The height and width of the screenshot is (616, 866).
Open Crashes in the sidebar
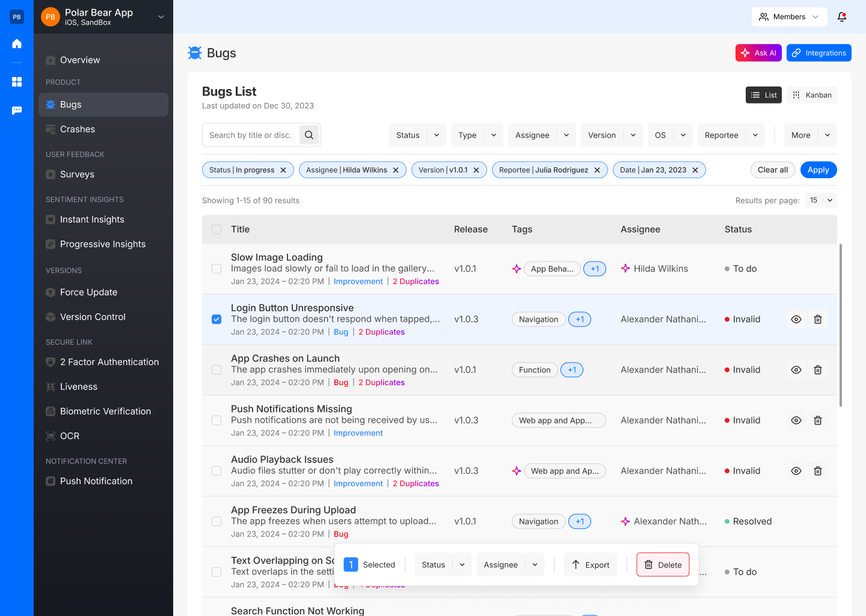[x=78, y=129]
